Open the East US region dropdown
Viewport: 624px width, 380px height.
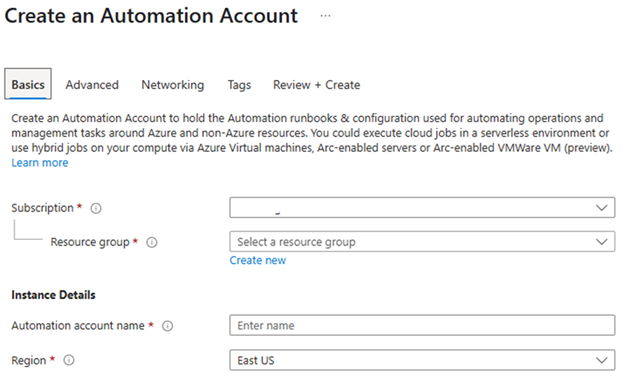[422, 361]
